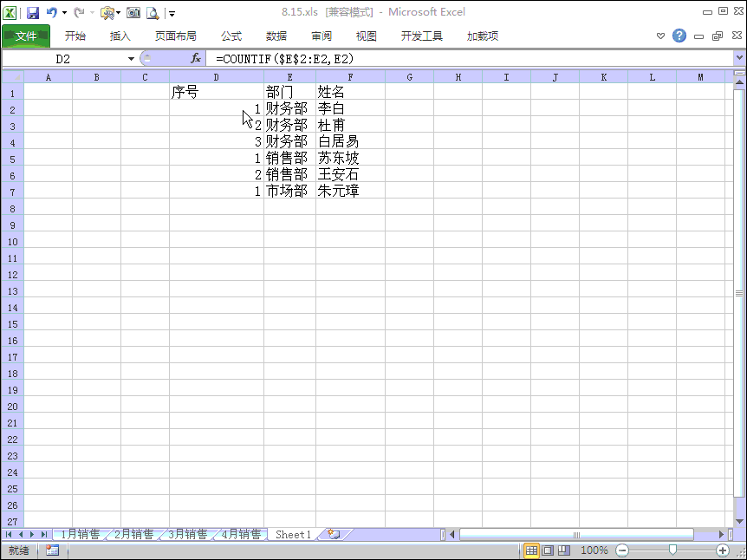Open the 视图 ribbon tab

(366, 36)
